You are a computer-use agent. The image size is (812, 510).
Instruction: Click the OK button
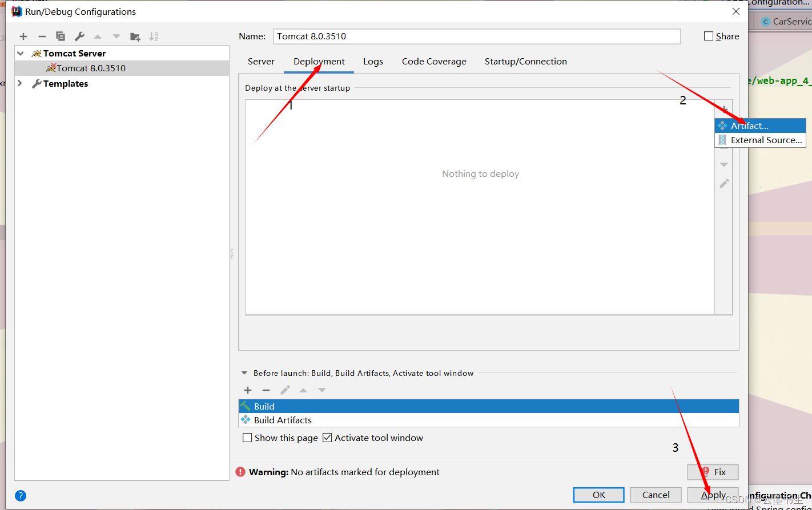599,495
